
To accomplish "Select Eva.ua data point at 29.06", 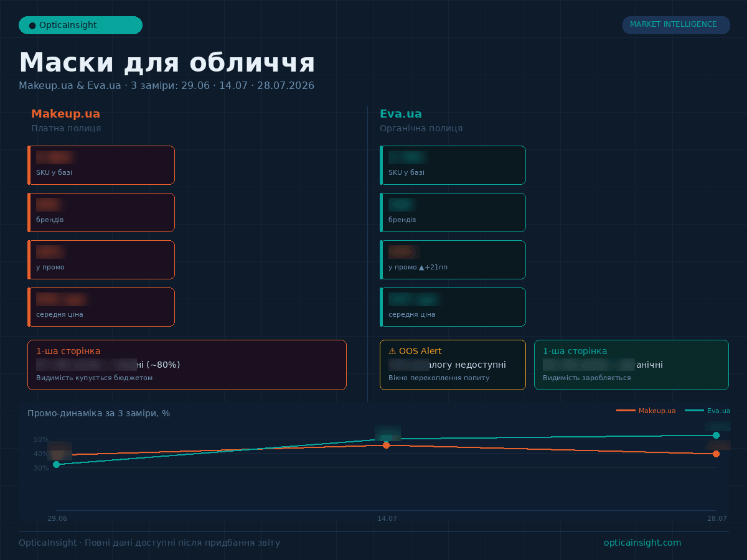I will point(56,464).
